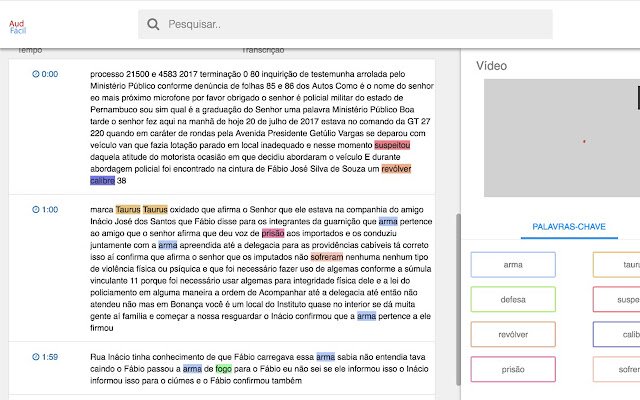
Task: Select the defesa keyword button
Action: [513, 300]
